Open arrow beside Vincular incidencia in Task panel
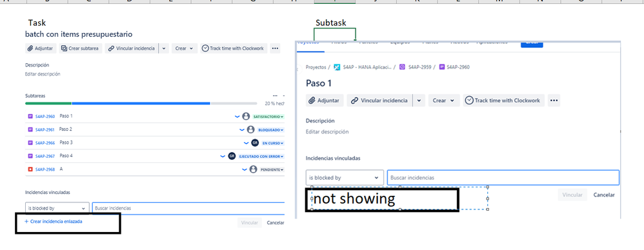The image size is (644, 250). click(x=164, y=48)
